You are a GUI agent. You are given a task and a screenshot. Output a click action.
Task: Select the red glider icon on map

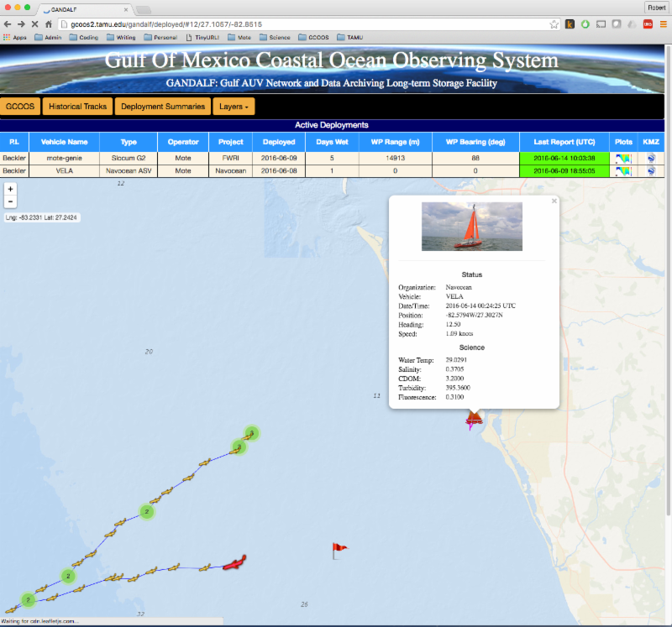click(234, 562)
